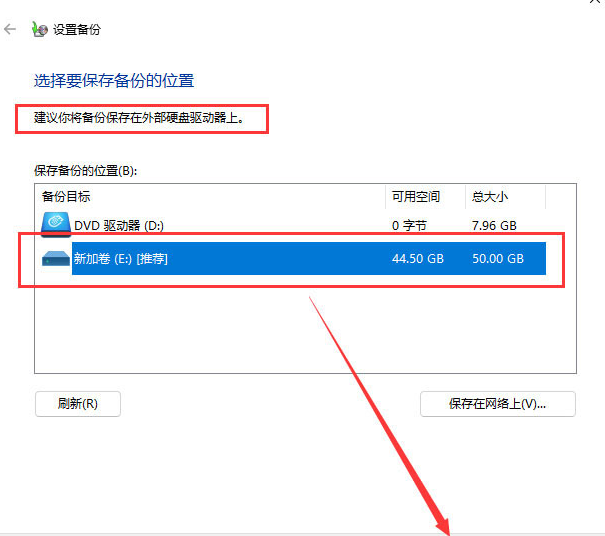Open 保存在网络上(V)... network location dialog
Image resolution: width=605 pixels, height=536 pixels.
[x=497, y=404]
